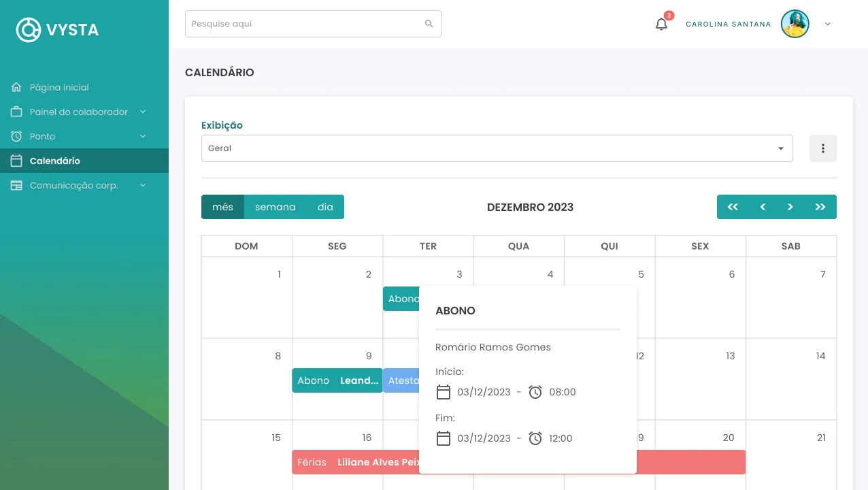
Task: Click the ABONO popup heading
Action: coord(455,310)
